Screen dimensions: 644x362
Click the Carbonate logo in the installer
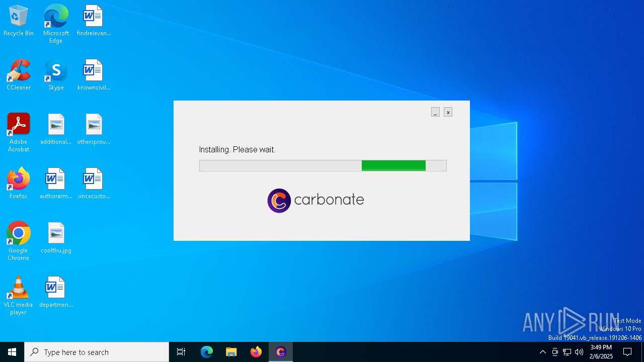coord(315,200)
